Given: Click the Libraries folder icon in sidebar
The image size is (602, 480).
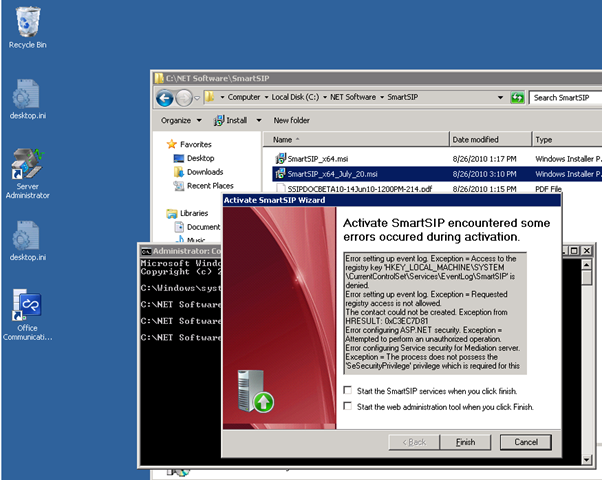Looking at the screenshot, I should pyautogui.click(x=172, y=213).
